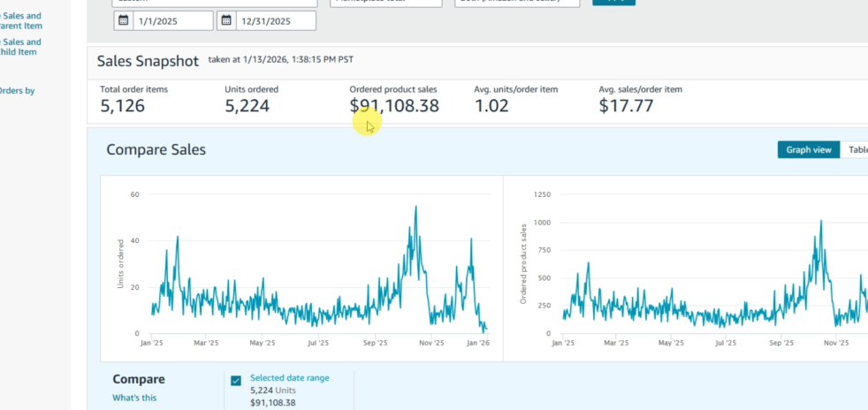This screenshot has height=410, width=868.
Task: Uncheck the Selected date range checkbox
Action: coord(236,381)
